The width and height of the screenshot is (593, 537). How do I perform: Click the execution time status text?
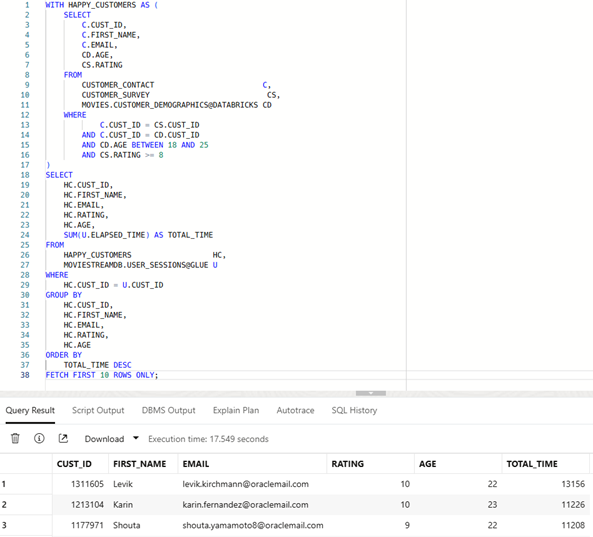[x=208, y=439]
